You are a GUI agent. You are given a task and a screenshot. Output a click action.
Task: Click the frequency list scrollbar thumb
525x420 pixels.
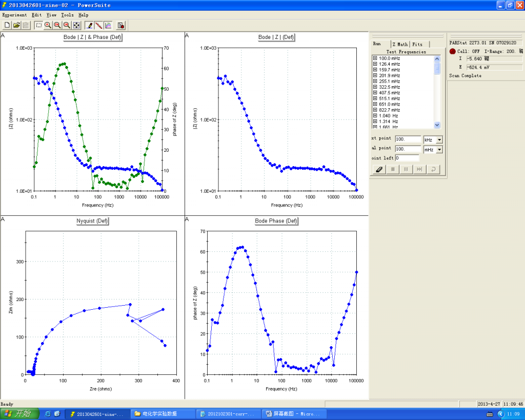coord(437,68)
